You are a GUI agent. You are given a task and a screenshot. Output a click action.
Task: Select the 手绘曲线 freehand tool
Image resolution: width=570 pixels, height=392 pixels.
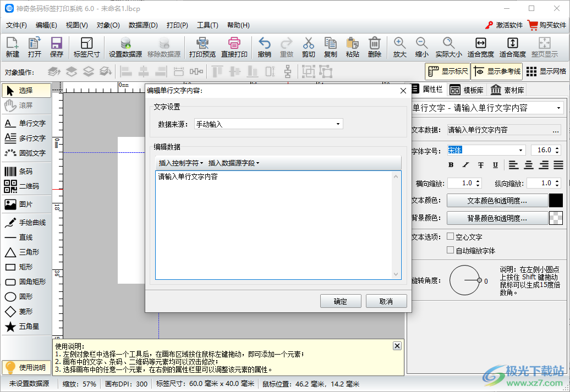click(26, 222)
